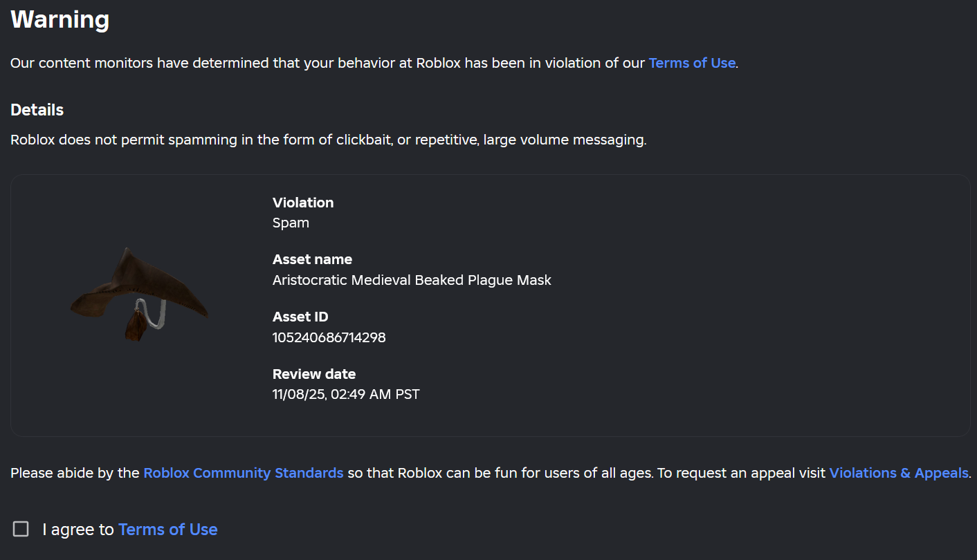Viewport: 977px width, 560px height.
Task: Open the Roblox Community Standards link
Action: coord(243,473)
